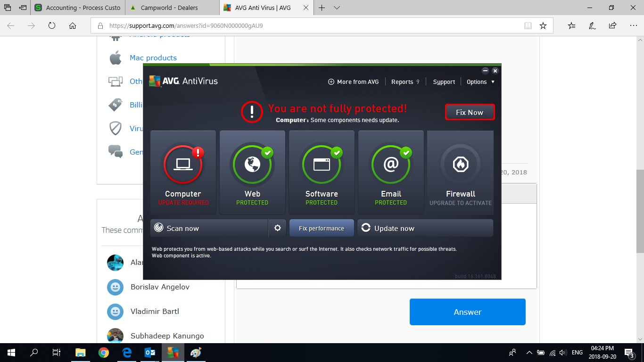
Task: Expand hidden icons in the system tray
Action: pyautogui.click(x=529, y=352)
